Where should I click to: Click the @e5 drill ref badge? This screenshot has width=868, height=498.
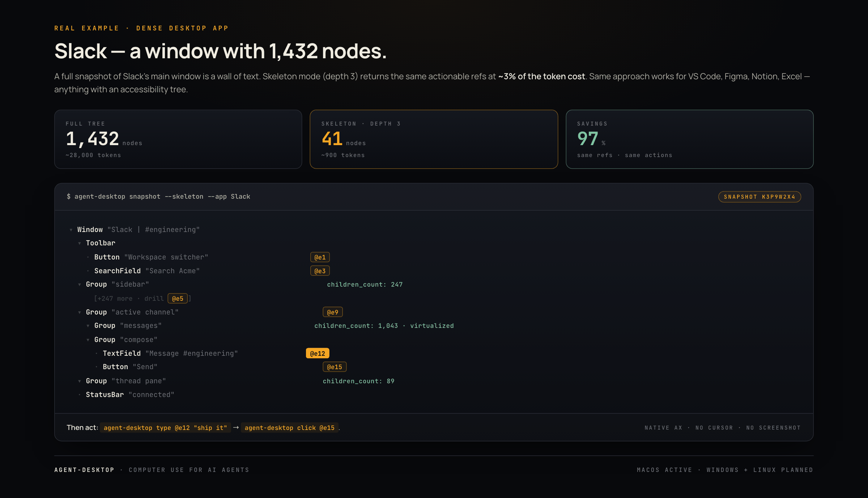(178, 299)
